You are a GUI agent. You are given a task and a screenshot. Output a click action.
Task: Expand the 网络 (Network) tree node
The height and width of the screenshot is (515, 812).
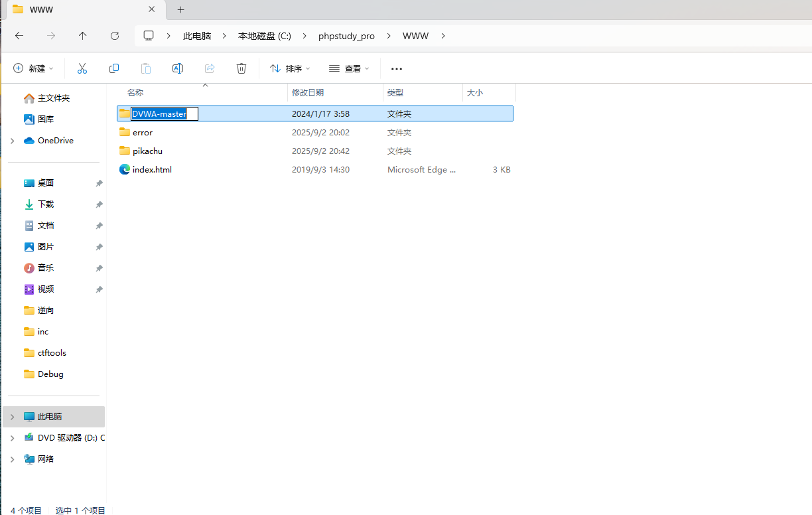pyautogui.click(x=12, y=459)
